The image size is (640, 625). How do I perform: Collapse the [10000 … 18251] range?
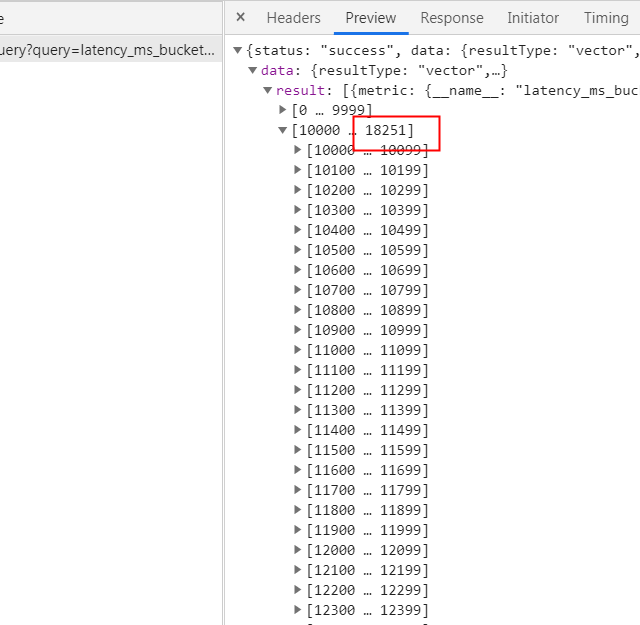click(283, 130)
